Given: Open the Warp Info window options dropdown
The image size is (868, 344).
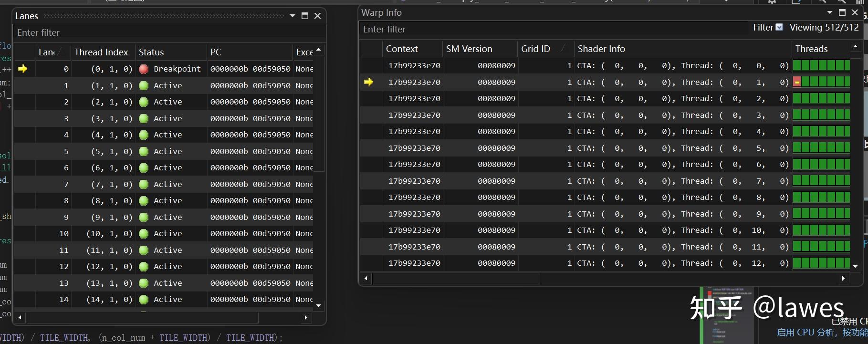Looking at the screenshot, I should (x=829, y=12).
